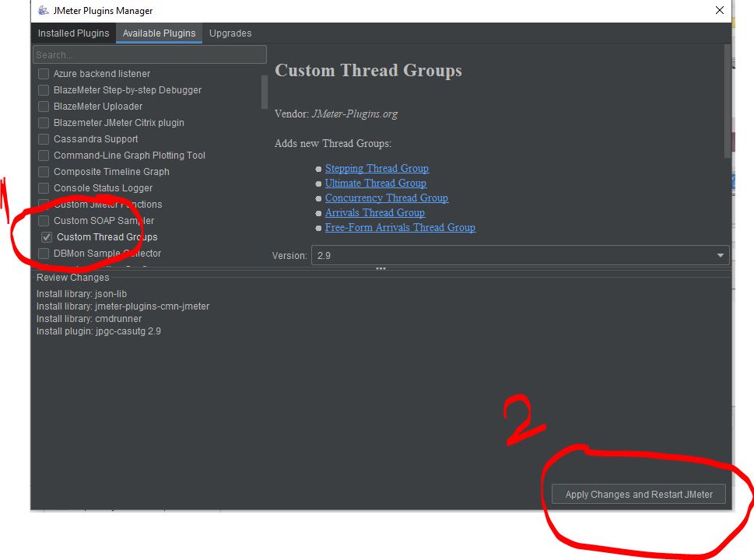Open the Upgrades tab

coord(230,33)
